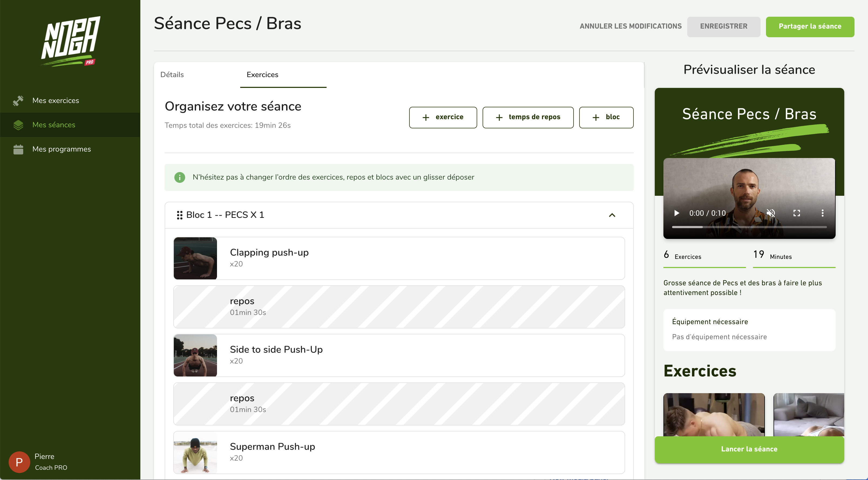Select the Exercices tab
The height and width of the screenshot is (480, 868).
(x=263, y=75)
